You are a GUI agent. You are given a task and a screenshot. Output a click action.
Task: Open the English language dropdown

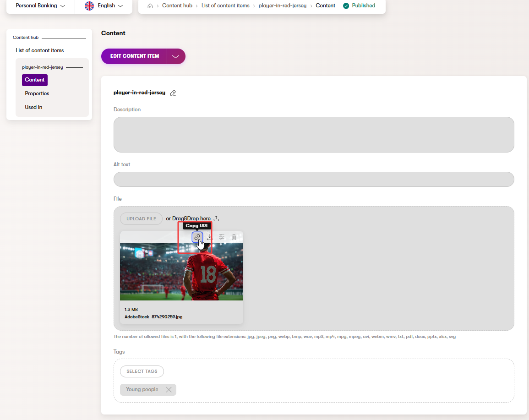click(x=104, y=6)
